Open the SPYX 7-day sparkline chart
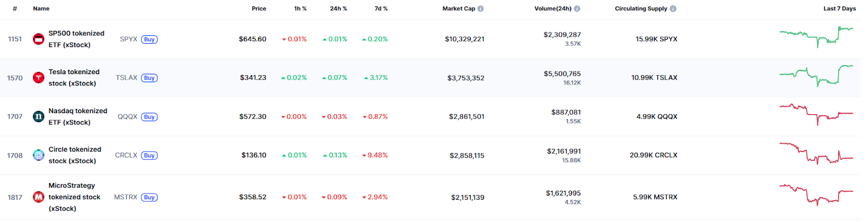Image resolution: width=868 pixels, height=222 pixels. [816, 37]
